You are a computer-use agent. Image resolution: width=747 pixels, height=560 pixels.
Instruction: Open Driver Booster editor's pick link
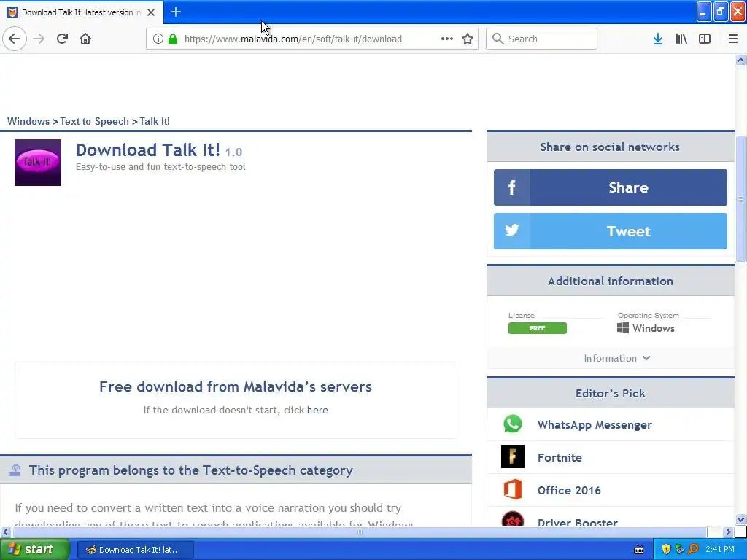click(578, 522)
